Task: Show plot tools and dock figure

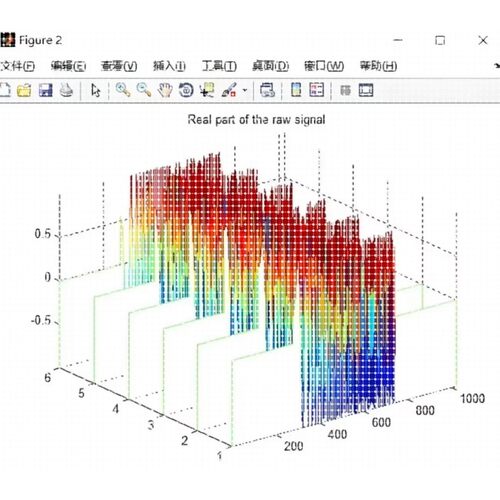Action: (366, 90)
